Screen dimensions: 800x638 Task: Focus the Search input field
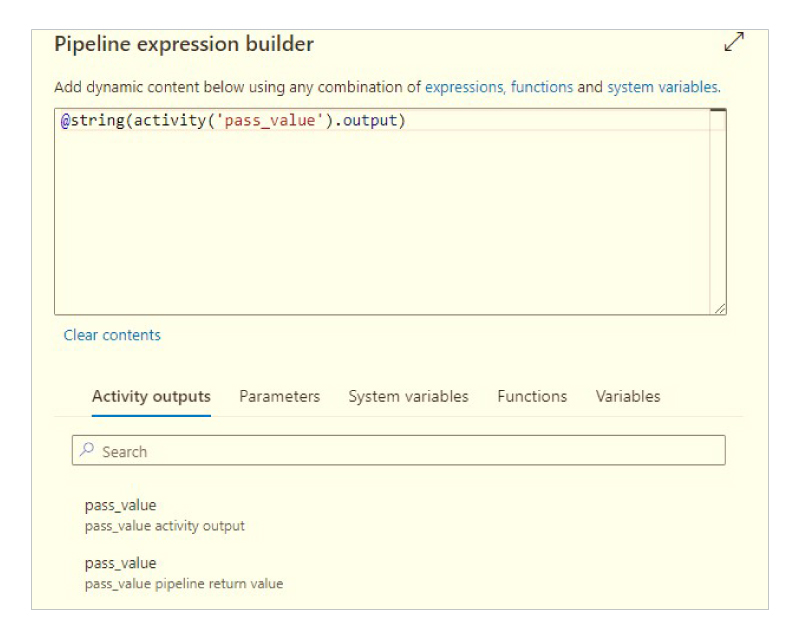pos(398,450)
